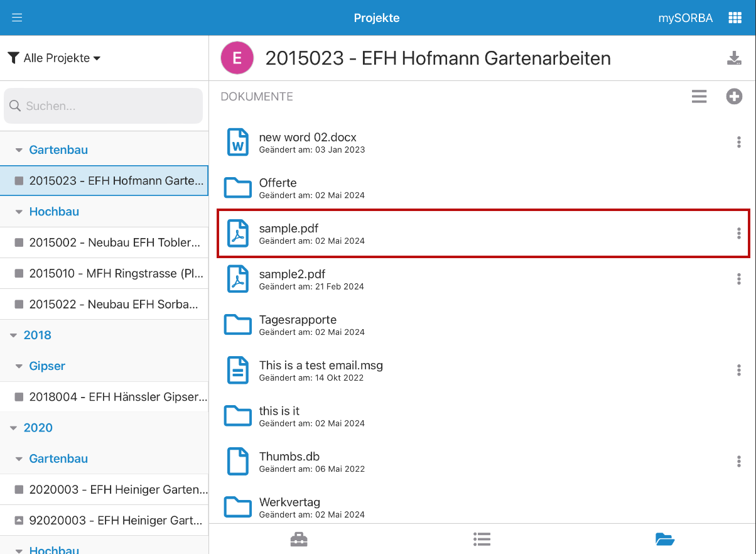Add a new document with plus icon
756x554 pixels.
click(x=734, y=97)
